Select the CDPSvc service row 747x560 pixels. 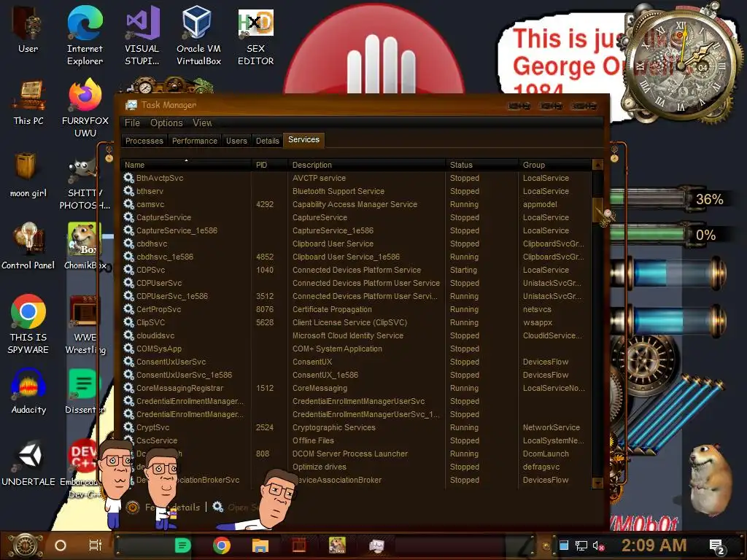click(356, 270)
